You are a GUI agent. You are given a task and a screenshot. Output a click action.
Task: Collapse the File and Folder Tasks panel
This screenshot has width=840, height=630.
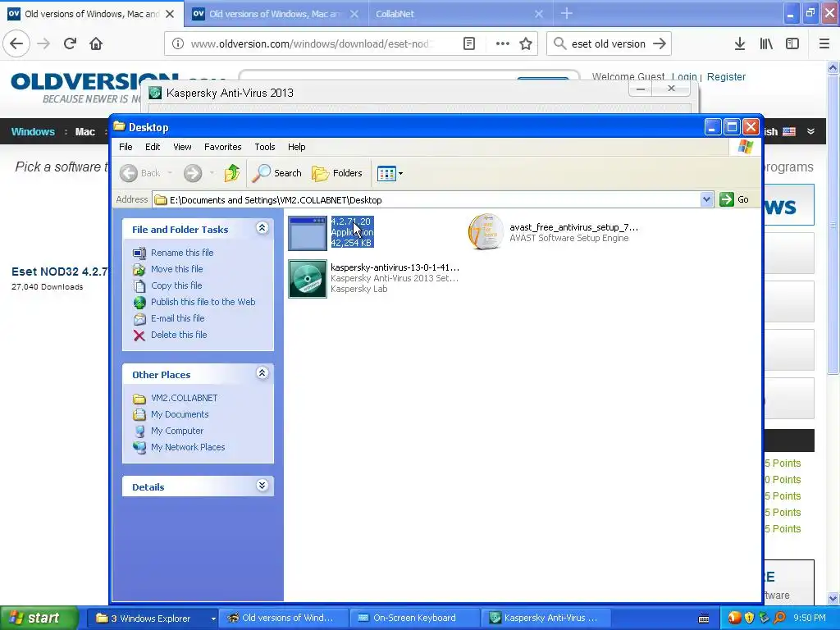[262, 228]
